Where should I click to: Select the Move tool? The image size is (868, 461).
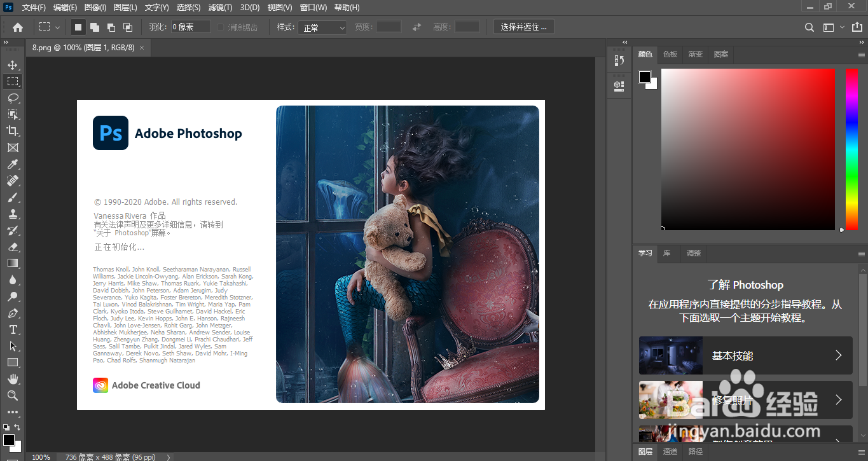click(13, 65)
